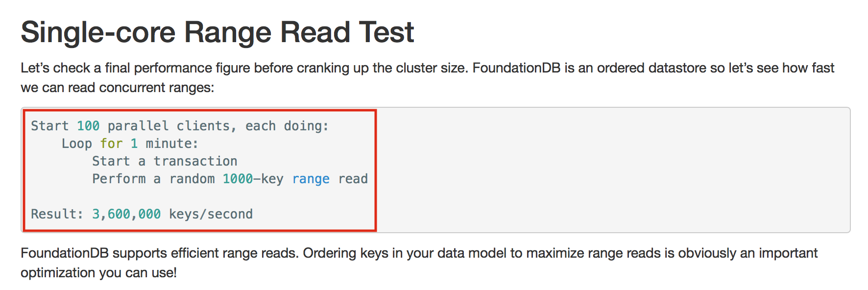Image resolution: width=868 pixels, height=290 pixels.
Task: Click the "Single-core Range Read Test" heading
Action: (217, 32)
